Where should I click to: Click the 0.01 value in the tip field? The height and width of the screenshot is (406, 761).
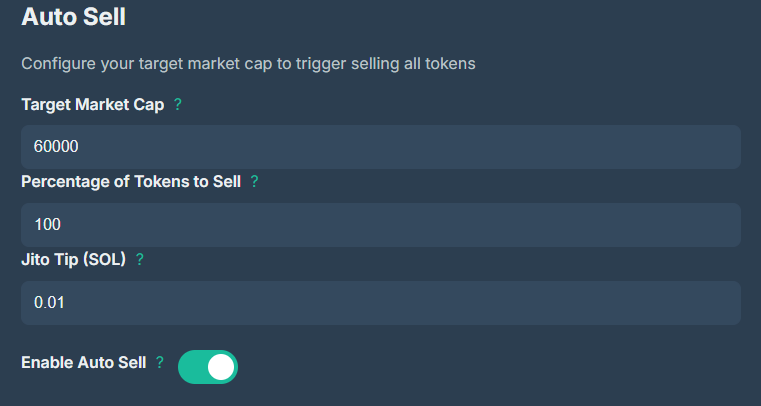(x=50, y=302)
